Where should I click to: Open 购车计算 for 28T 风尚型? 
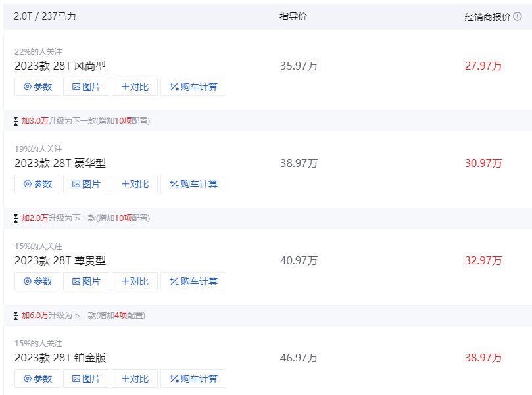193,87
